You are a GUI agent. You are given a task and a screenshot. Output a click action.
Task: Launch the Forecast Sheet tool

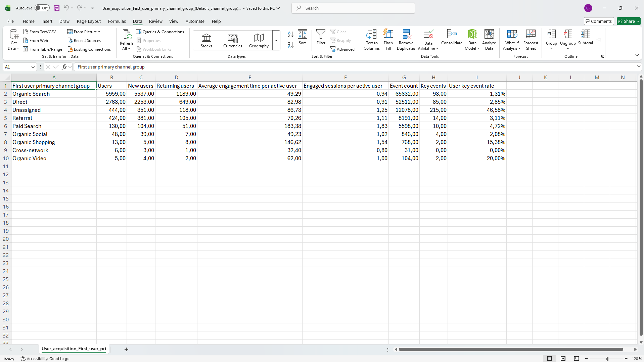(531, 39)
